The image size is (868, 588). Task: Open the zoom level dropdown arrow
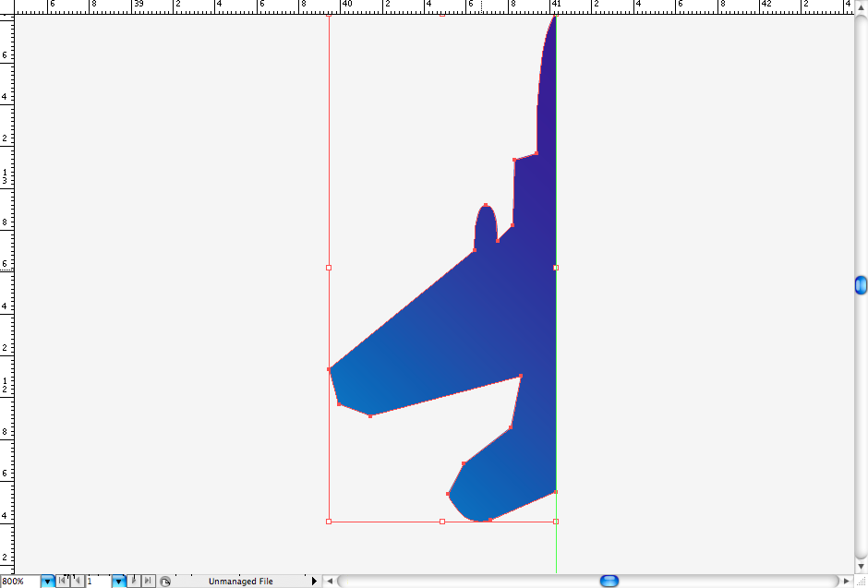(x=47, y=582)
